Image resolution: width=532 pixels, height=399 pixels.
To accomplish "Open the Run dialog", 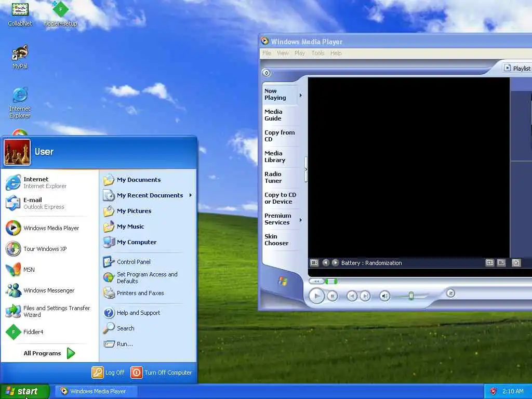I will (x=148, y=344).
